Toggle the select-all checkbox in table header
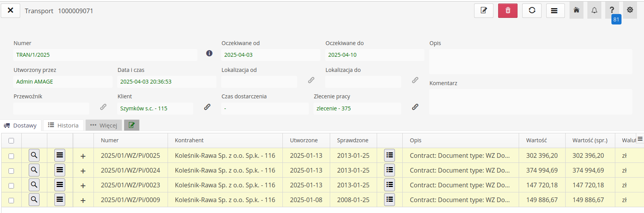 11,141
